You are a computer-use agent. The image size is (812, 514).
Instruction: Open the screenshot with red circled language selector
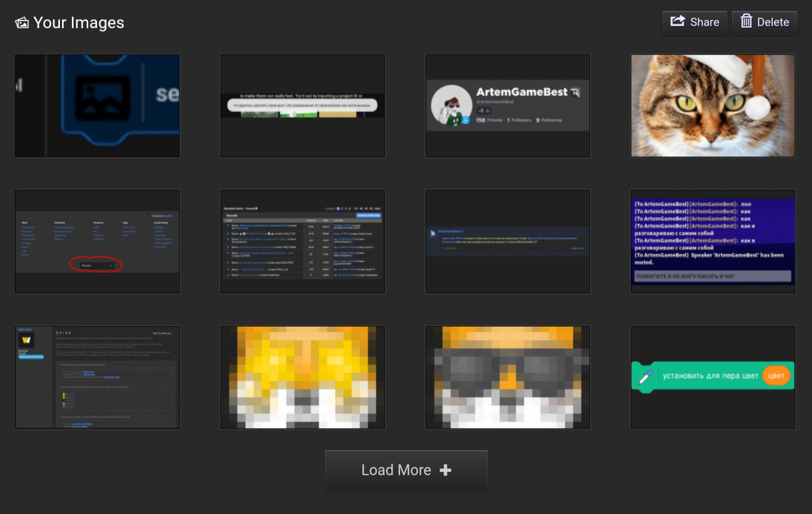coord(97,241)
